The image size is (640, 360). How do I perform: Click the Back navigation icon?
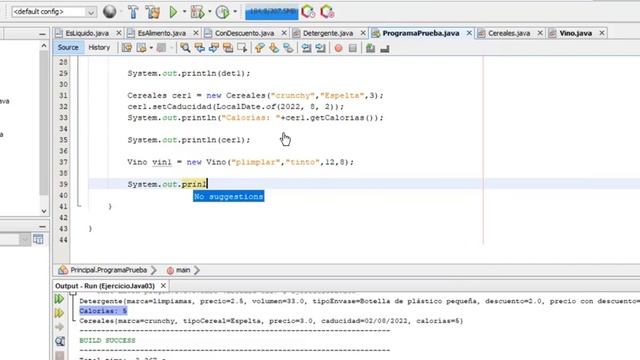142,48
